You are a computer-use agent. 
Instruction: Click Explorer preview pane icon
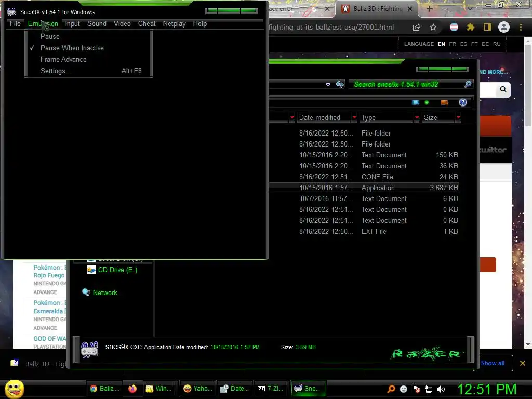[444, 102]
